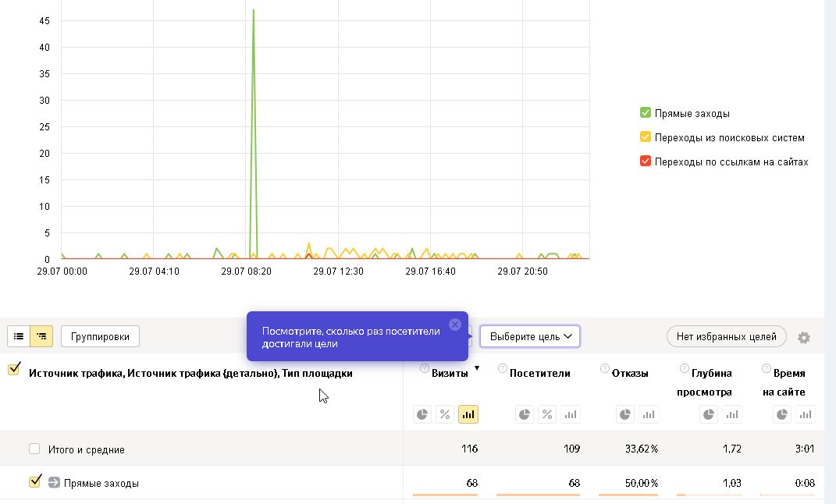This screenshot has height=504, width=836.
Task: Close the blue goals tooltip
Action: pyautogui.click(x=455, y=325)
